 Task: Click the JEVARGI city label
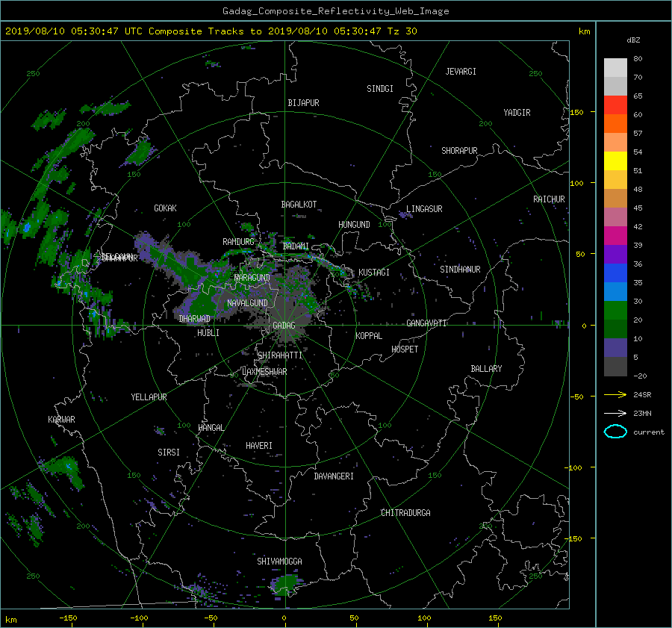461,72
